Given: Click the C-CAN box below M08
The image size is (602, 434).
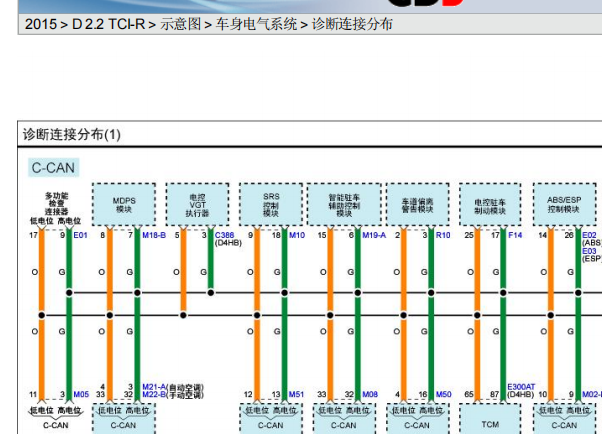Looking at the screenshot, I should (x=344, y=419).
